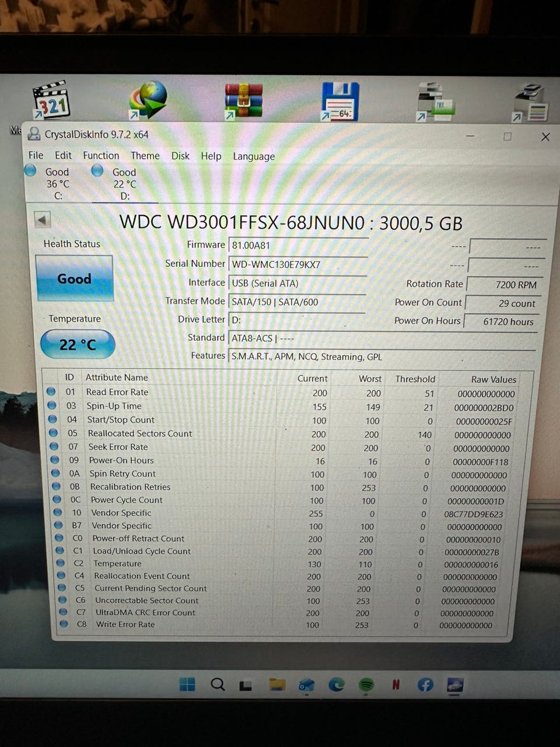Click the Threshold column header

coord(415,379)
